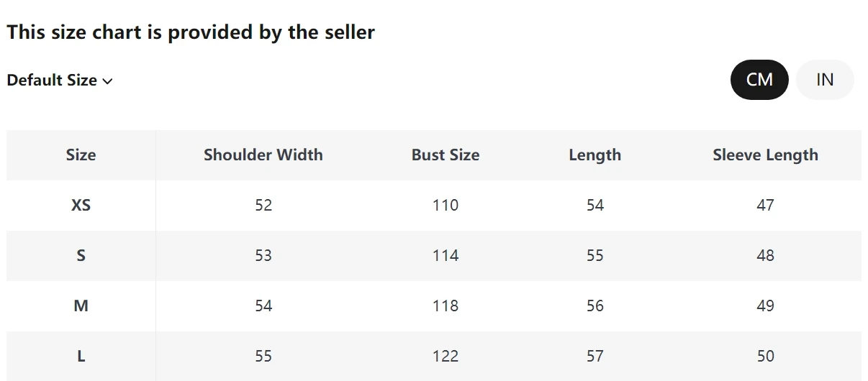Click the S bust size value 114
Image resolution: width=868 pixels, height=381 pixels.
pos(446,256)
